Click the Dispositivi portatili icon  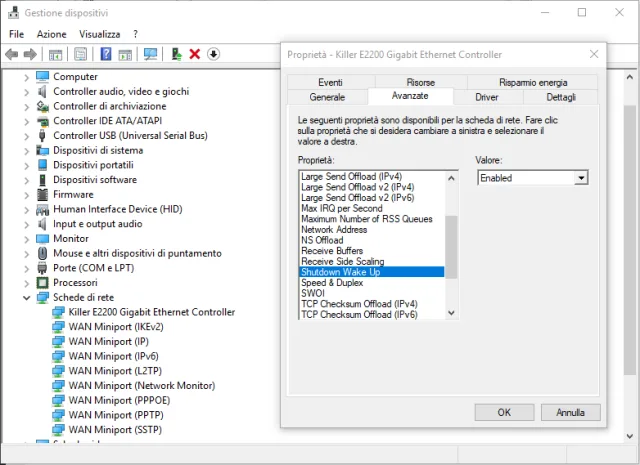[42, 165]
